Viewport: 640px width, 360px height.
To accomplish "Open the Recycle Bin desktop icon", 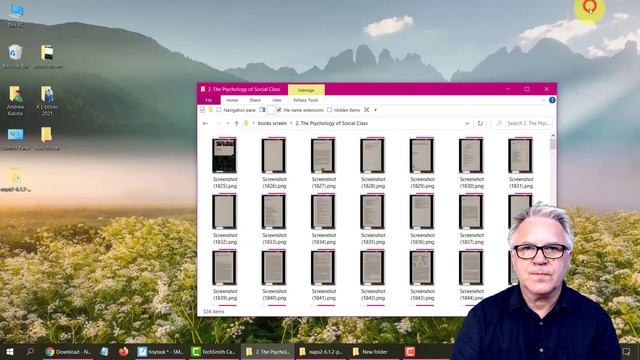I will pyautogui.click(x=15, y=56).
